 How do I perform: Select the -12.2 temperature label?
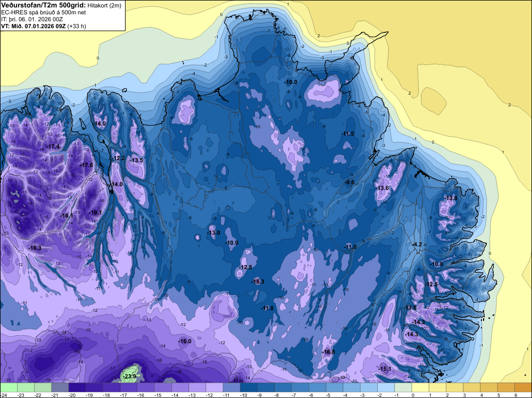119,159
